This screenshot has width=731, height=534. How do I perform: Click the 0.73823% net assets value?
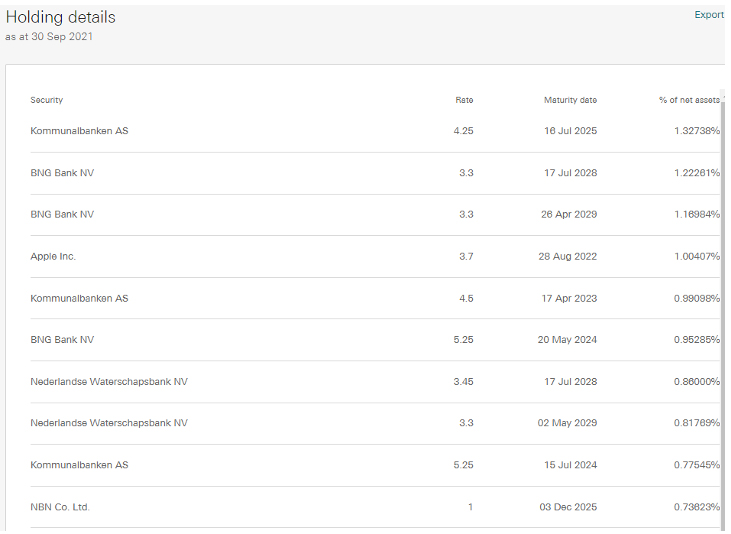click(x=697, y=506)
